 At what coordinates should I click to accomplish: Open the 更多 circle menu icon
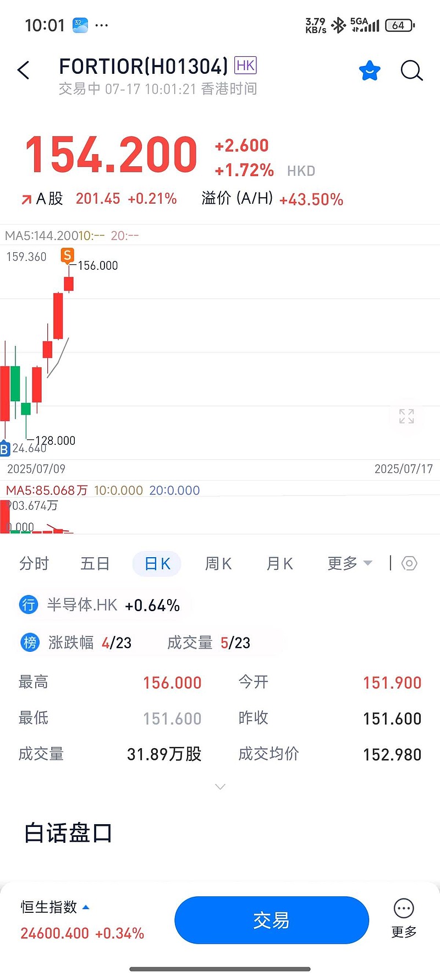tap(404, 909)
